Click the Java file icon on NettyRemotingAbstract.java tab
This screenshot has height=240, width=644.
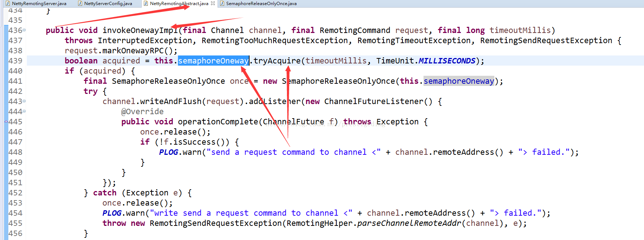pos(146,4)
